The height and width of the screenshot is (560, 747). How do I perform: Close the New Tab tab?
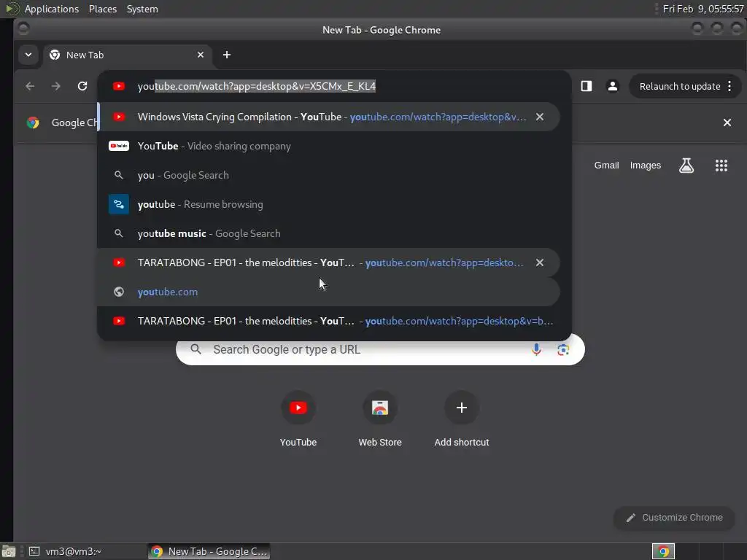[201, 55]
